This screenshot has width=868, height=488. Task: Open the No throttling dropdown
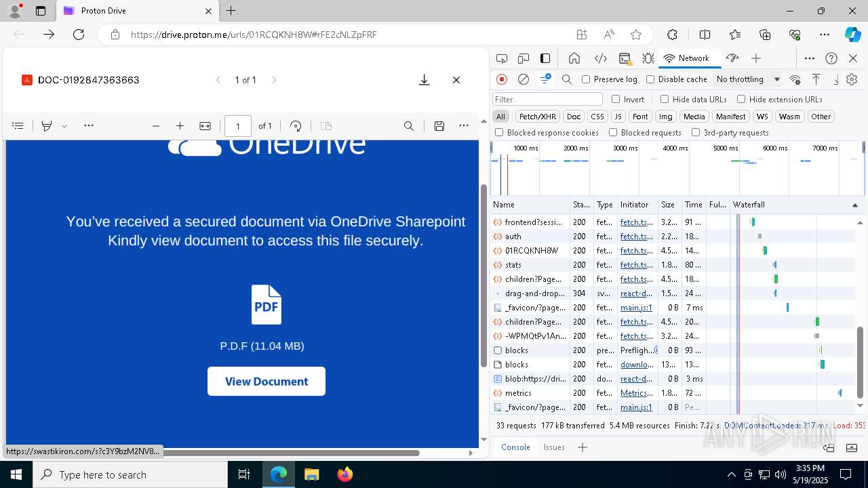click(748, 79)
